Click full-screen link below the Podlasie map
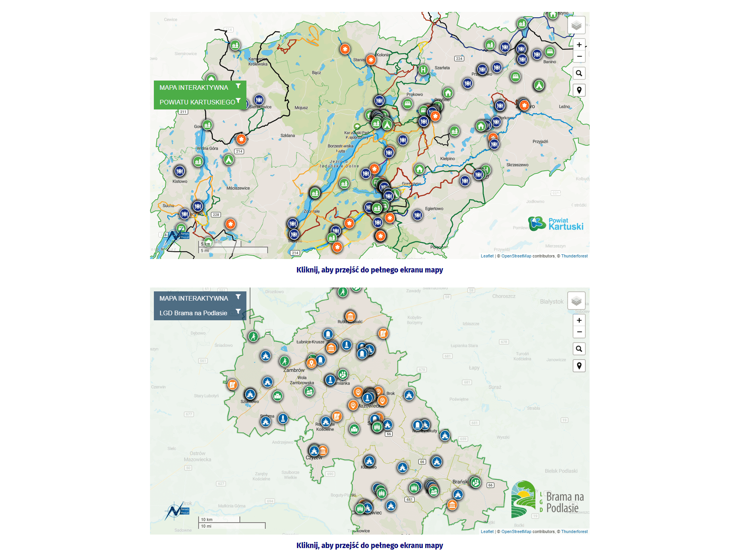The width and height of the screenshot is (740, 560). pos(369,545)
